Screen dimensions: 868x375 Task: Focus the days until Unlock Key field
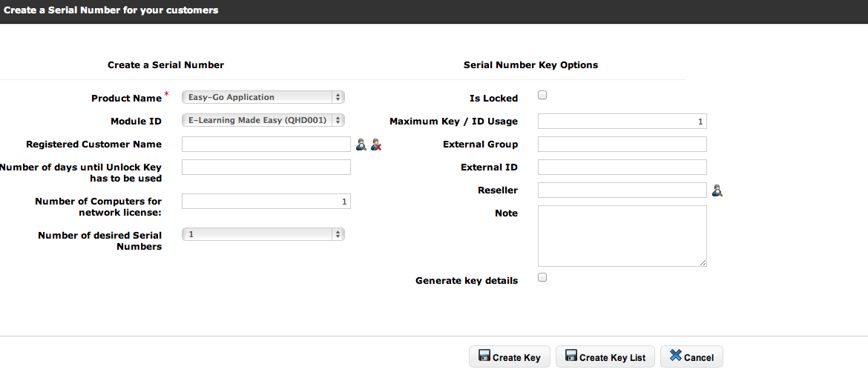[x=266, y=167]
